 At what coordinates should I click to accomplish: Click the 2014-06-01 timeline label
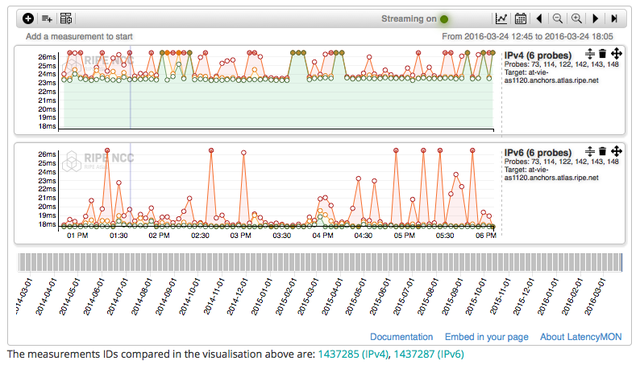93,297
